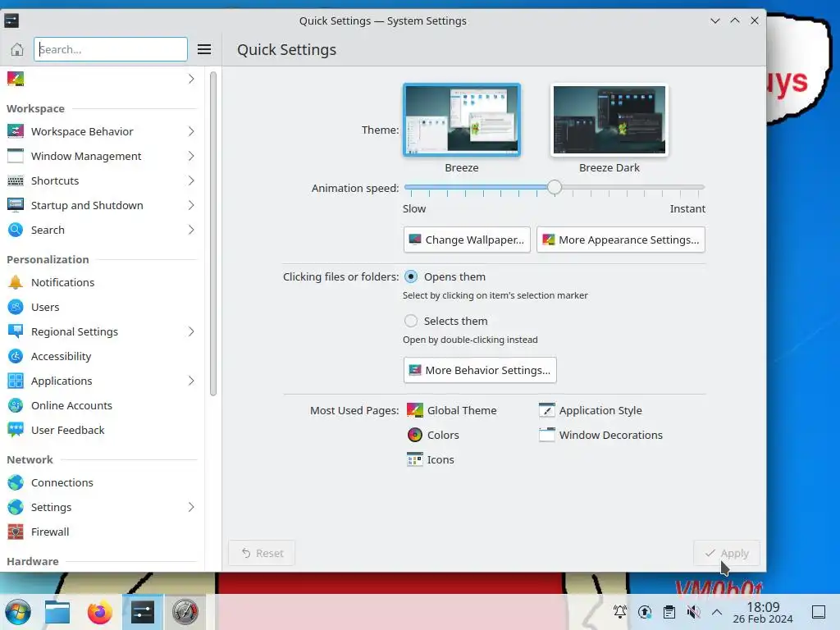The height and width of the screenshot is (630, 840).
Task: Click More Appearance Settings button
Action: point(621,240)
